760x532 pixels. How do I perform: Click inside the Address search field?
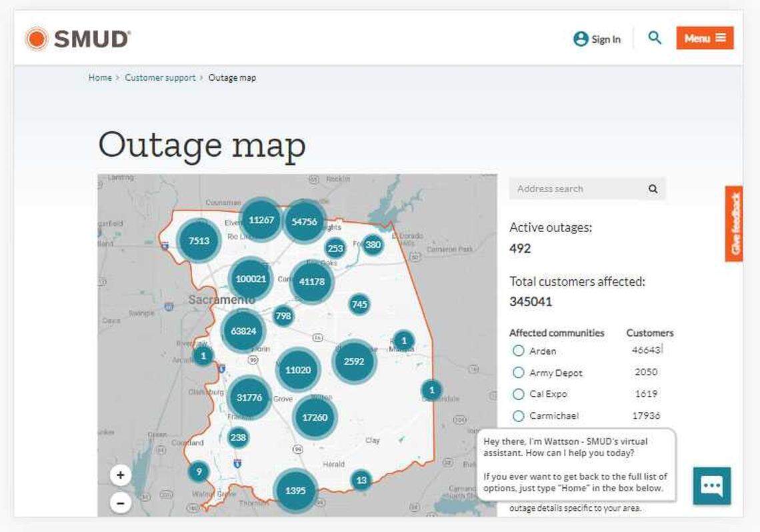click(573, 189)
